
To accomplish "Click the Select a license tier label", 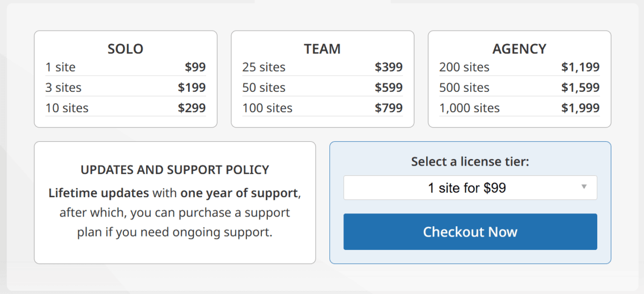I will click(x=470, y=161).
